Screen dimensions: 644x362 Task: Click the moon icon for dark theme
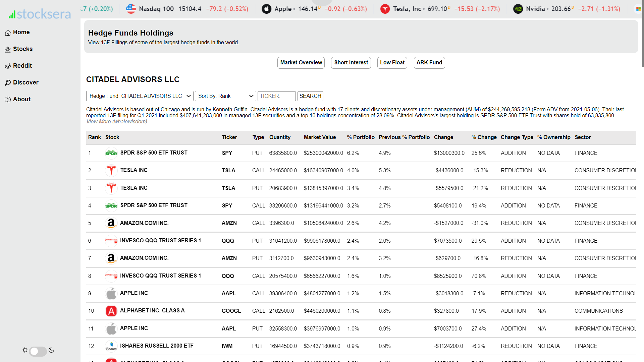pyautogui.click(x=51, y=350)
